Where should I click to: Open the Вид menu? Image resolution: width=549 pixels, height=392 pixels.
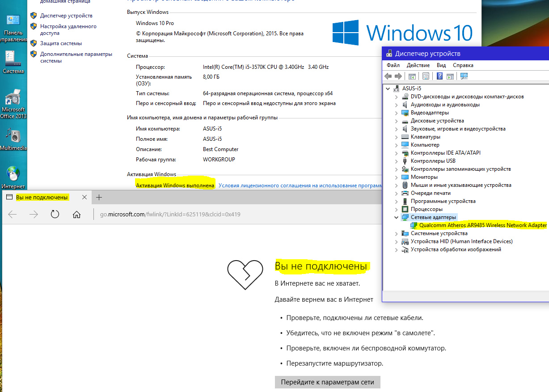click(x=441, y=65)
